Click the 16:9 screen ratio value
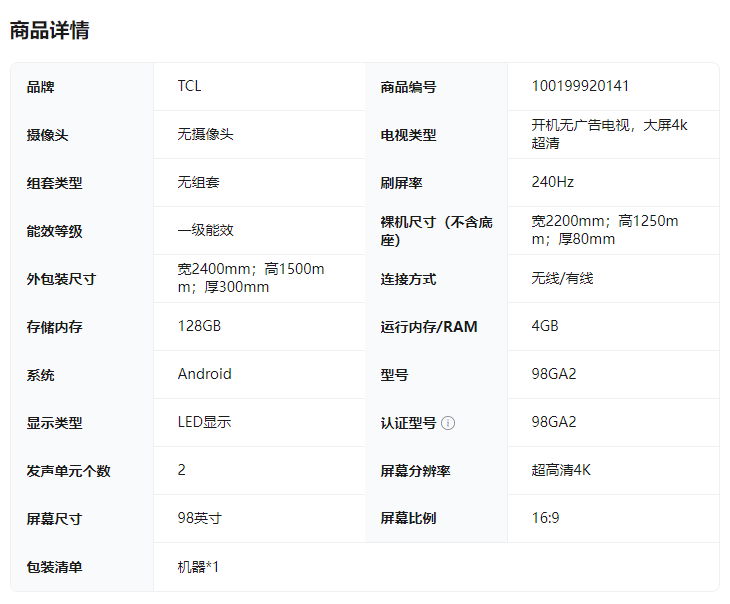 point(545,518)
